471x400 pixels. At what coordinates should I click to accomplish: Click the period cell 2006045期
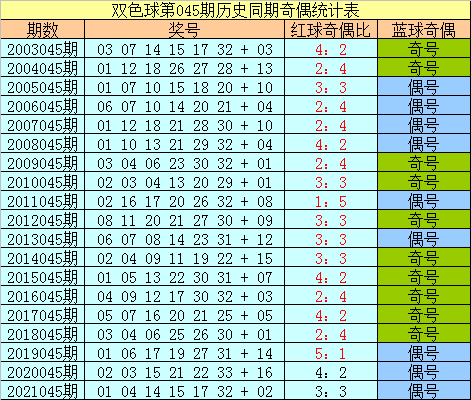pyautogui.click(x=42, y=106)
